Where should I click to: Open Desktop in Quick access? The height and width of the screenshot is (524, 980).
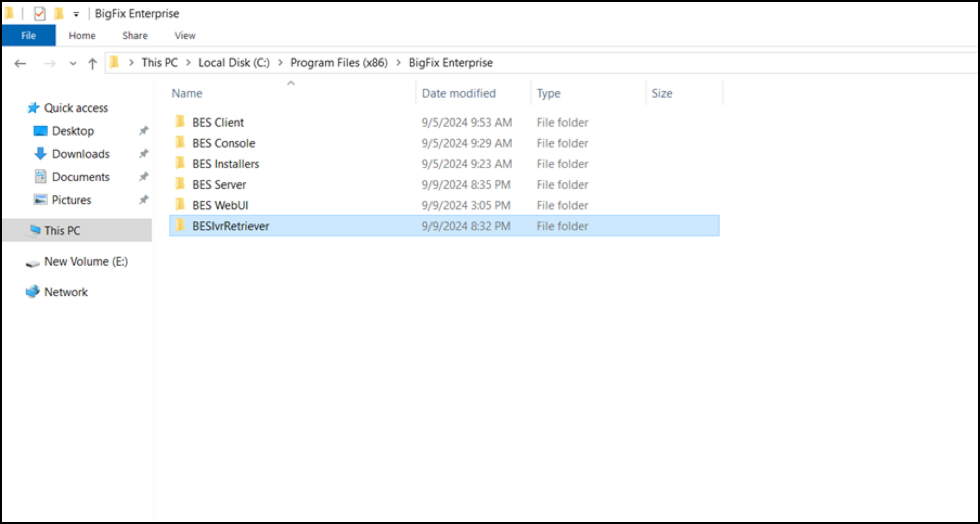coord(73,131)
